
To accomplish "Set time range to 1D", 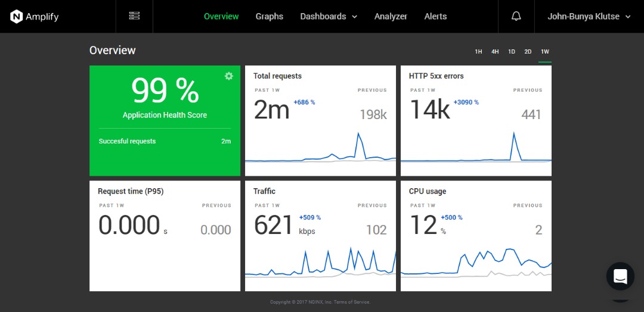I will [512, 52].
